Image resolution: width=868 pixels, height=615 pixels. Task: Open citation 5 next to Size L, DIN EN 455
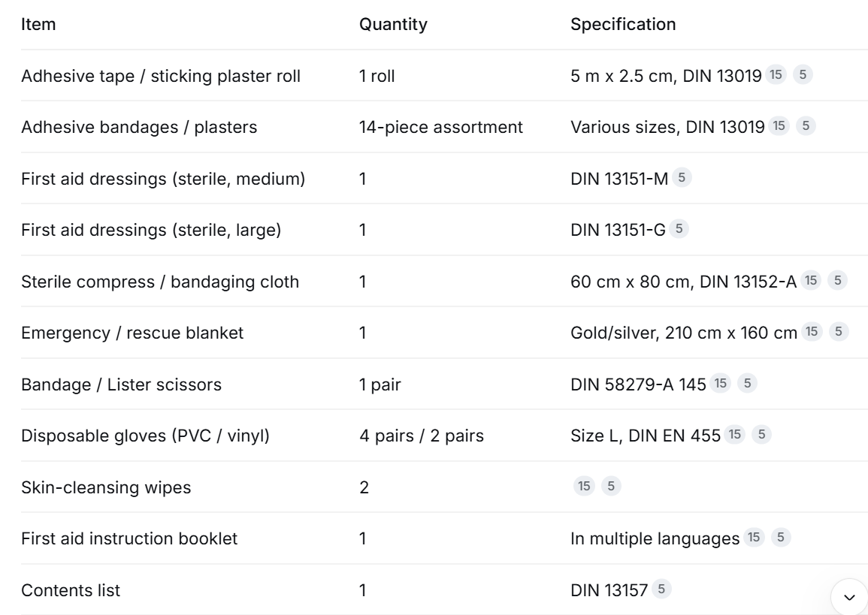coord(762,435)
